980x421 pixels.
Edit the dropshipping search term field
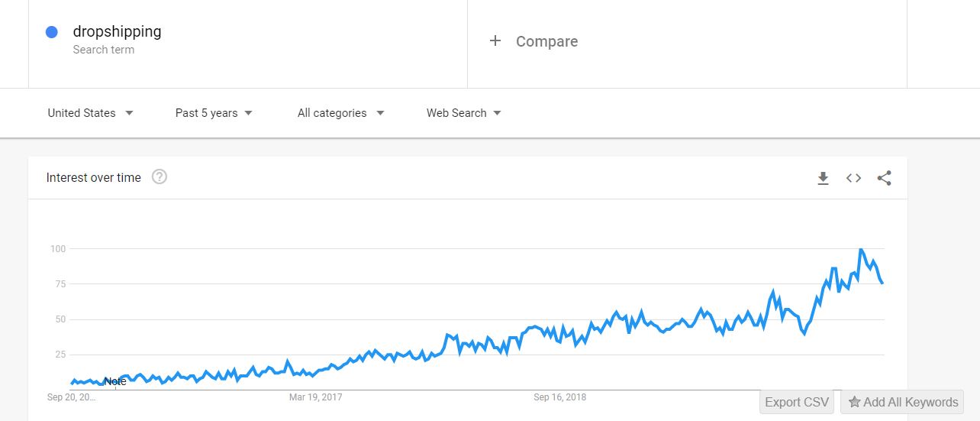(117, 31)
